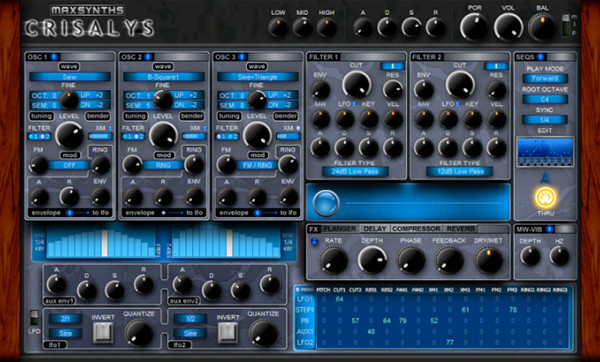This screenshot has width=600, height=362.
Task: Flip the LFO switch at bottom left
Action: (x=34, y=318)
